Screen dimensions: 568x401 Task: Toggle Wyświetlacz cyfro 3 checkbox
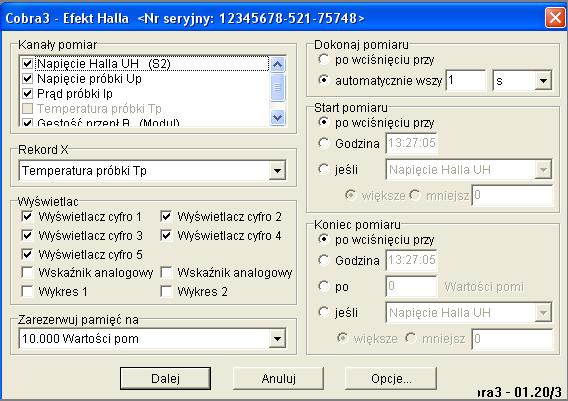tap(28, 235)
